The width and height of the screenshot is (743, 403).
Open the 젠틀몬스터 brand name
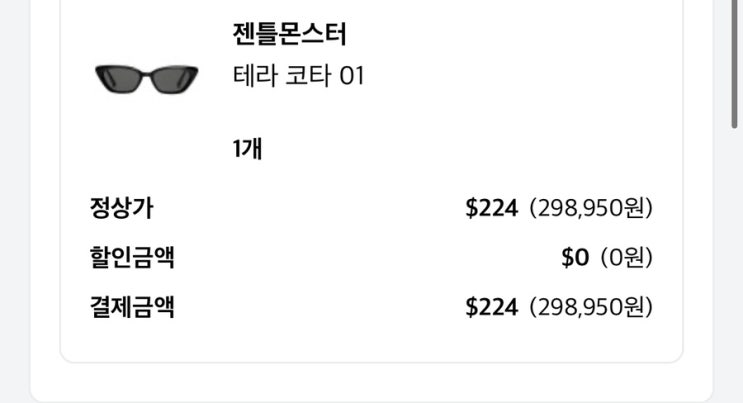click(289, 36)
